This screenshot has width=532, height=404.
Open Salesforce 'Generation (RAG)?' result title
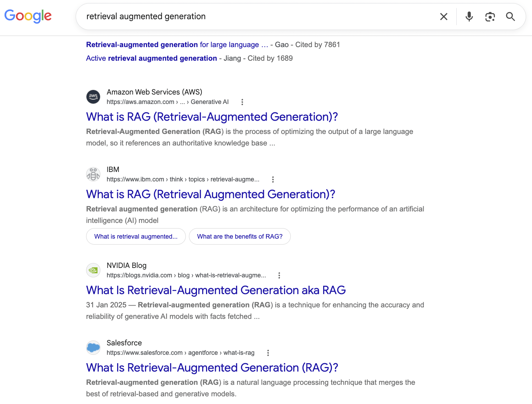coord(212,368)
